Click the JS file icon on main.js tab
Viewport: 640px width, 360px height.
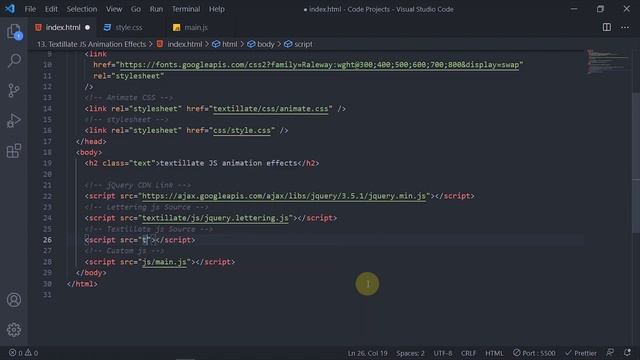point(176,27)
